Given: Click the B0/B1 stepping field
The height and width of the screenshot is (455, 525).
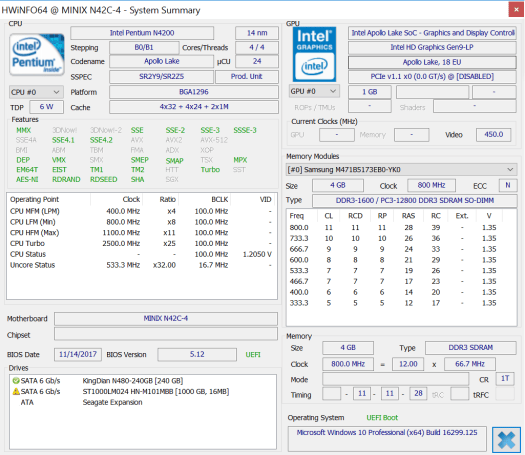Looking at the screenshot, I should tap(144, 48).
